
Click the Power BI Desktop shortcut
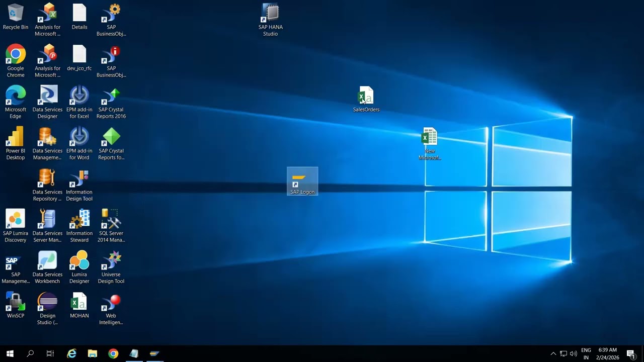click(16, 144)
